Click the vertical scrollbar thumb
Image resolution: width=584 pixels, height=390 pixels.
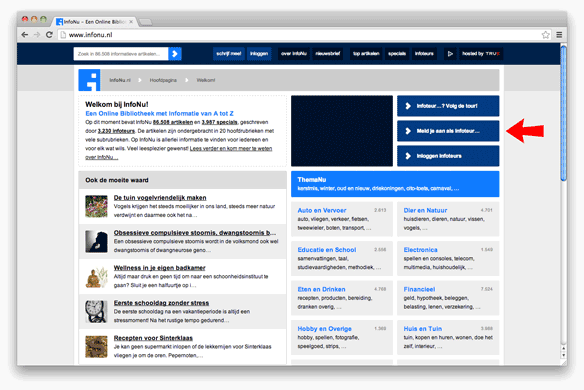pyautogui.click(x=564, y=114)
